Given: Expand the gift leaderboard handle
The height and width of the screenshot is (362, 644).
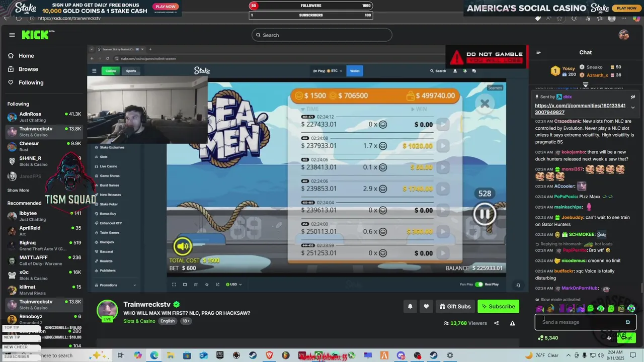Looking at the screenshot, I should tap(586, 84).
